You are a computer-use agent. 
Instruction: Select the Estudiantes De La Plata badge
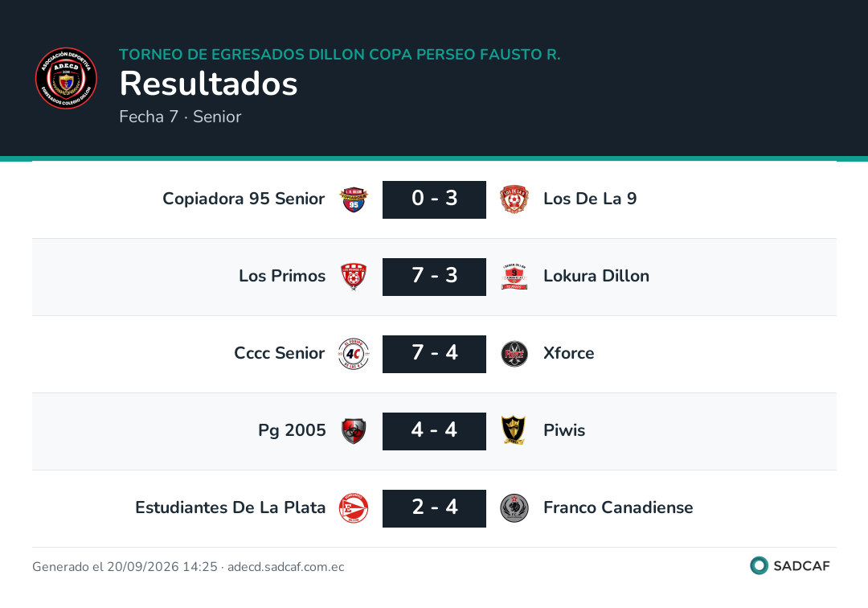[354, 508]
